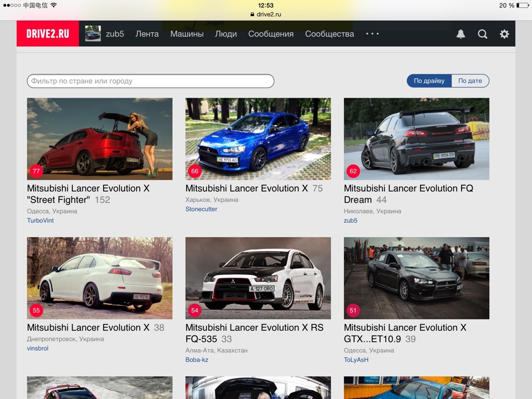Tap the battery indicator in status bar
532x399 pixels.
pos(523,6)
